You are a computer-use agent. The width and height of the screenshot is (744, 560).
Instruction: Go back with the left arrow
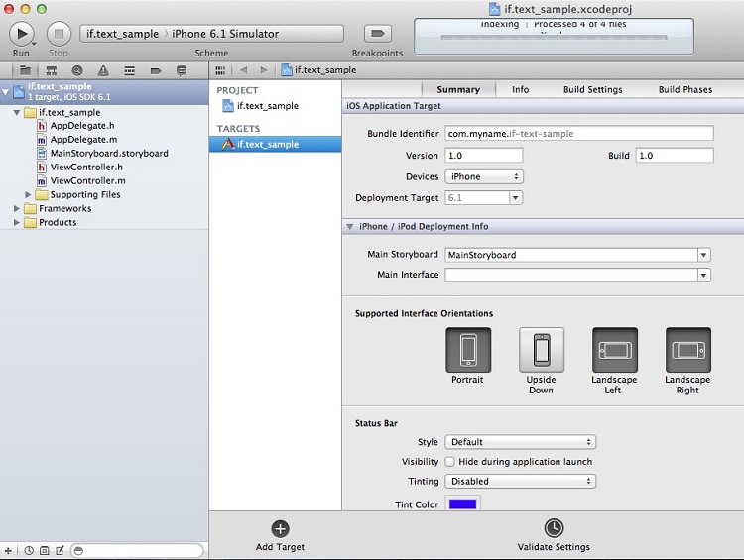click(x=244, y=70)
